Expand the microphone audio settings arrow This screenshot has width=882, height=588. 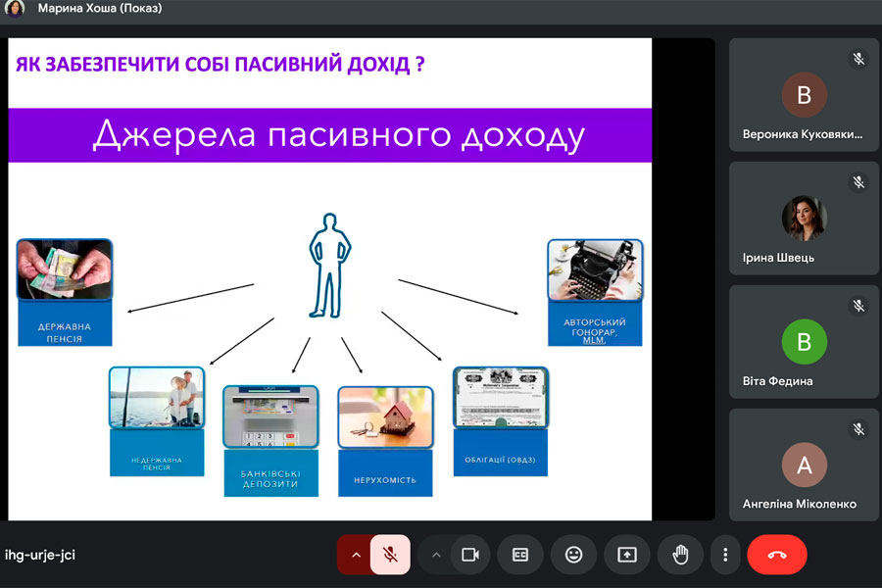point(355,555)
